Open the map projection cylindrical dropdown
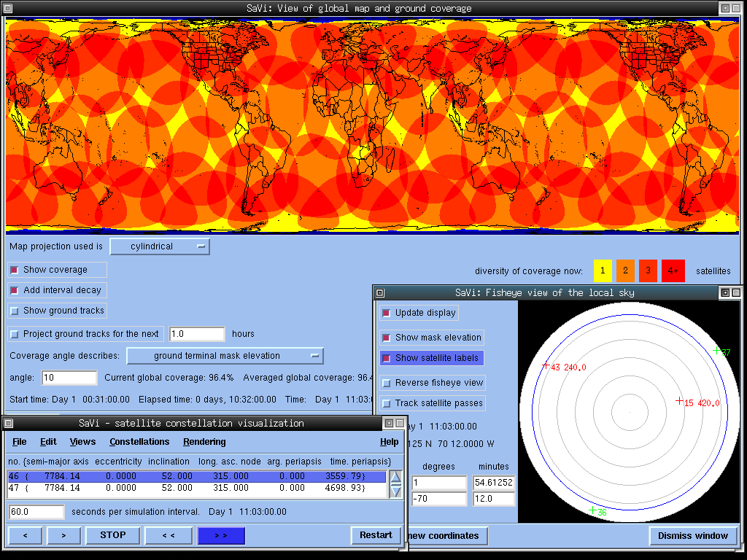 pyautogui.click(x=160, y=246)
